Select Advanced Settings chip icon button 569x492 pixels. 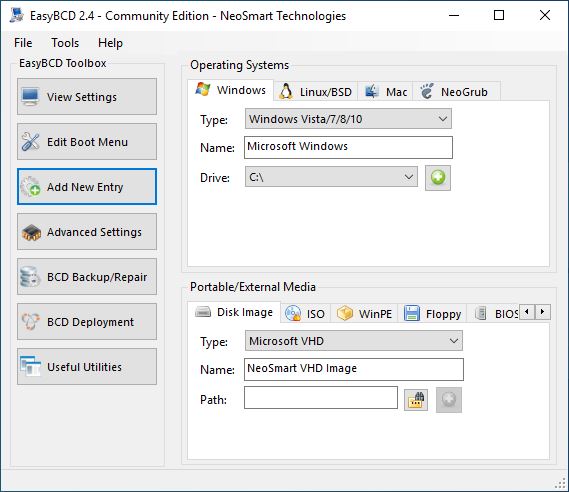[87, 232]
